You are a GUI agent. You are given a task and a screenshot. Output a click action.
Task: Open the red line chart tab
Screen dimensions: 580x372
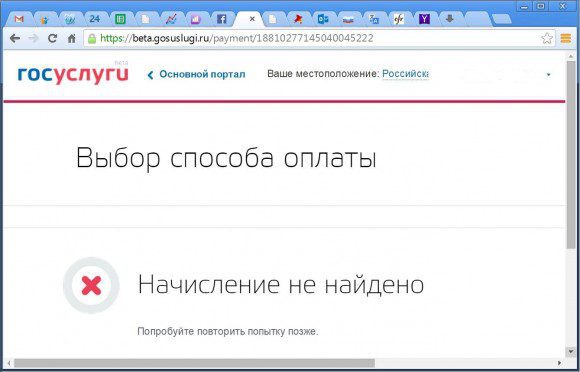[171, 19]
